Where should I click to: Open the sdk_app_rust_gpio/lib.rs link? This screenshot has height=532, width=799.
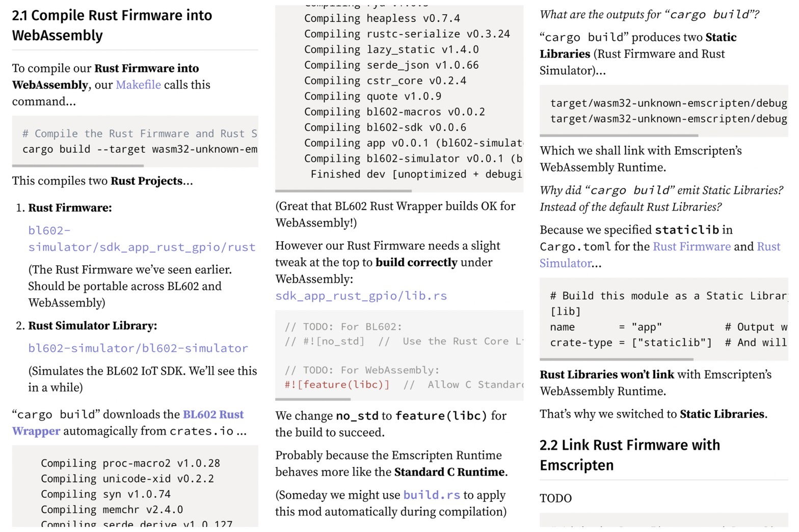pyautogui.click(x=361, y=296)
